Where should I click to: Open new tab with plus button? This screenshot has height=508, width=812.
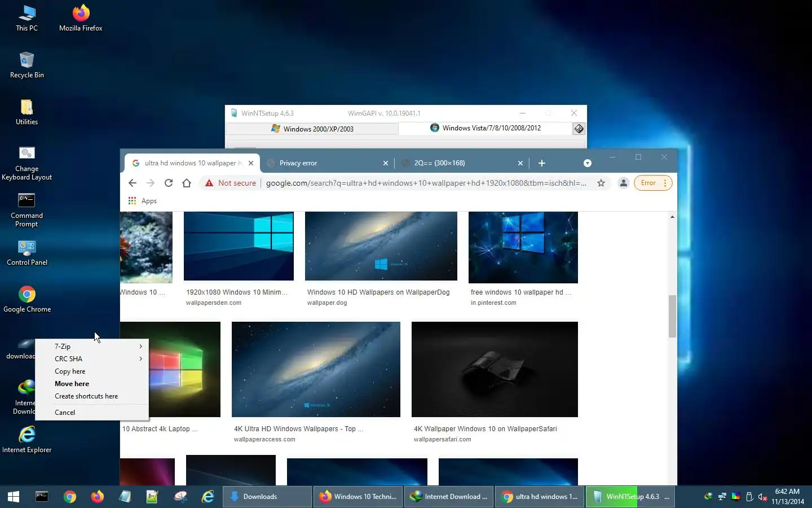pos(542,163)
